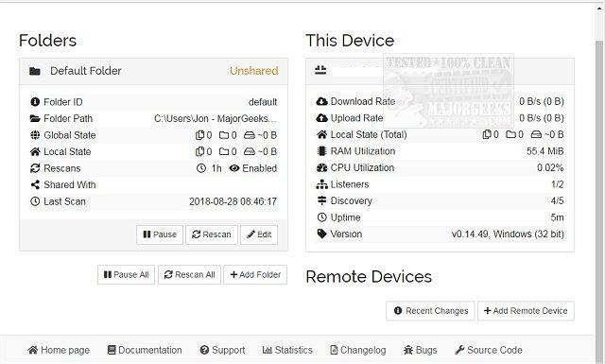605x364 pixels.
Task: Open the Documentation footer link
Action: point(145,350)
